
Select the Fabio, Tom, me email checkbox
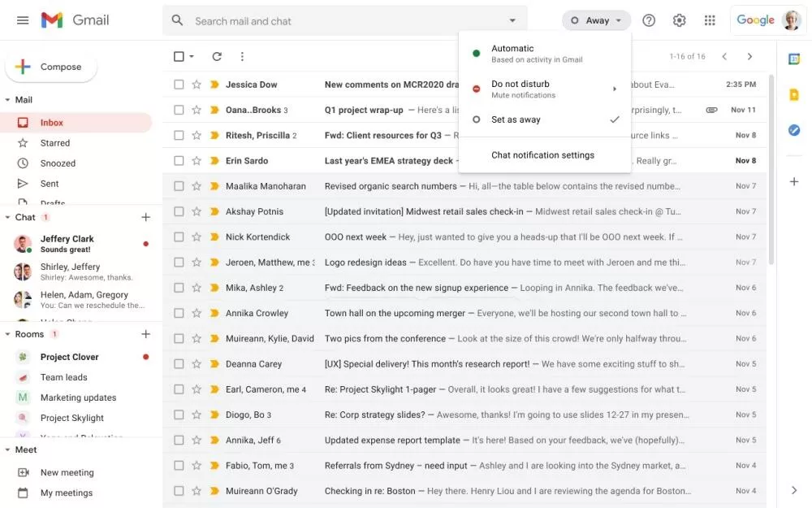pos(179,466)
